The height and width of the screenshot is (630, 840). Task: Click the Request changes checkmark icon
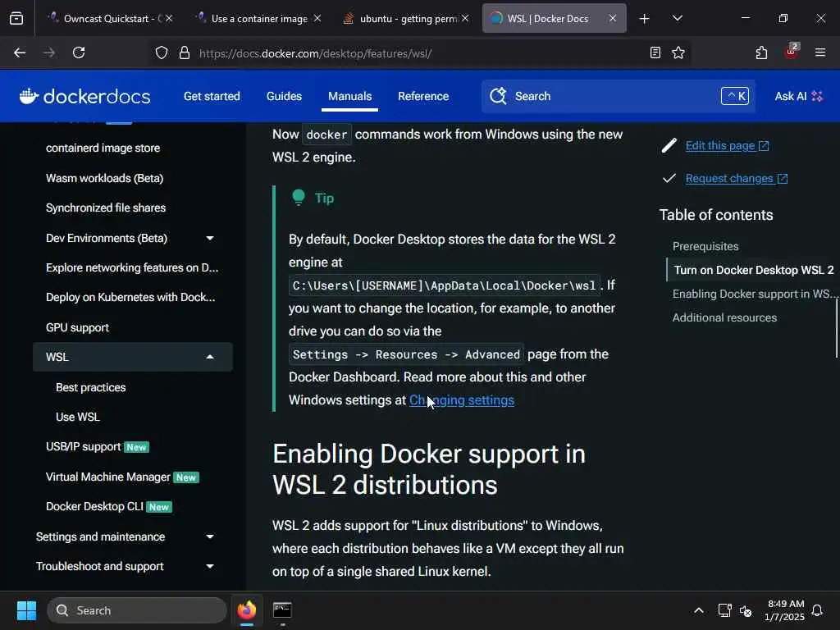[x=669, y=178]
